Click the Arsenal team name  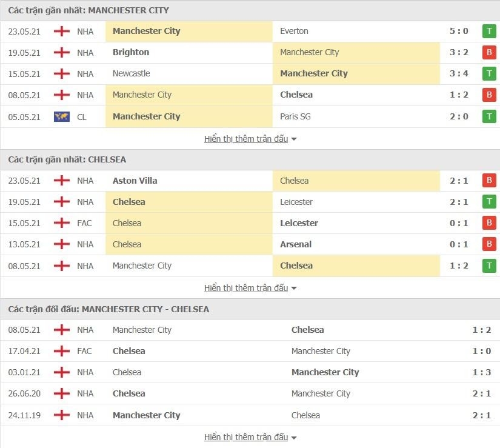296,244
